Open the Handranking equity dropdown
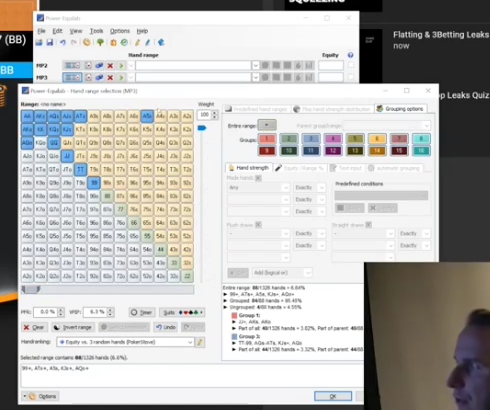The width and height of the screenshot is (490, 410). [125, 342]
